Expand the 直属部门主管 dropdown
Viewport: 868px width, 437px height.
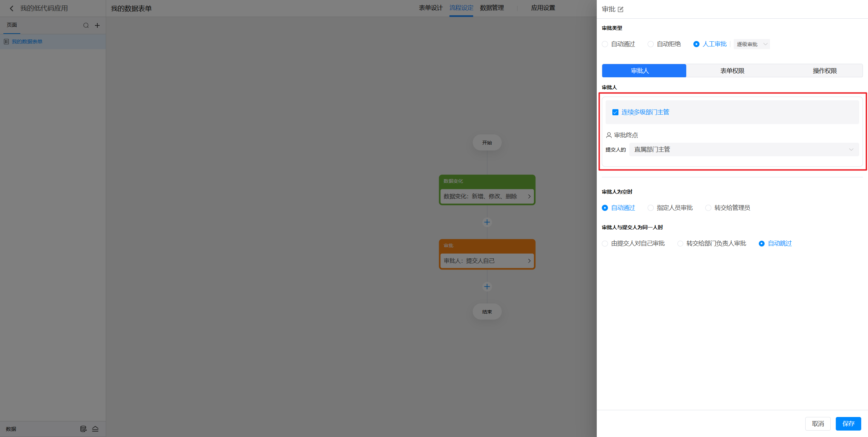pos(744,150)
